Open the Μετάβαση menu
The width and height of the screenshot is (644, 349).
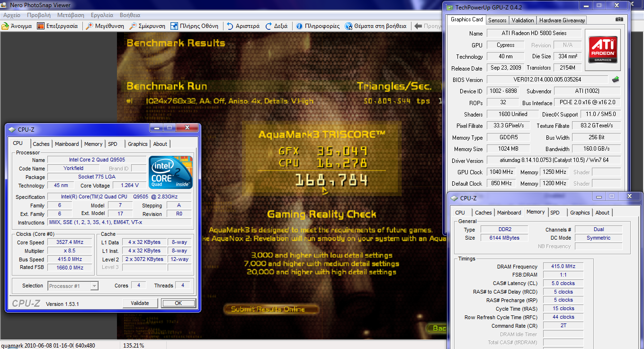click(x=71, y=15)
